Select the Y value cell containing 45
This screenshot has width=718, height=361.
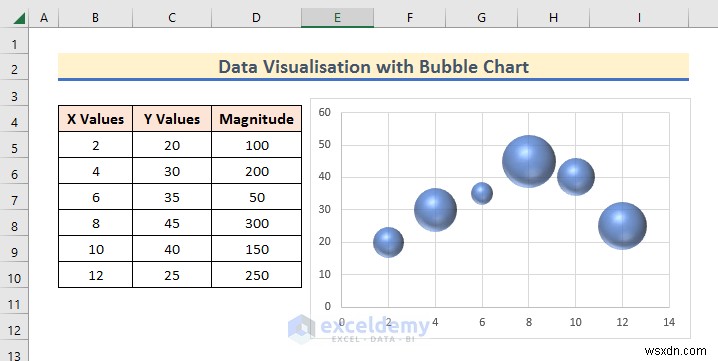tap(172, 223)
